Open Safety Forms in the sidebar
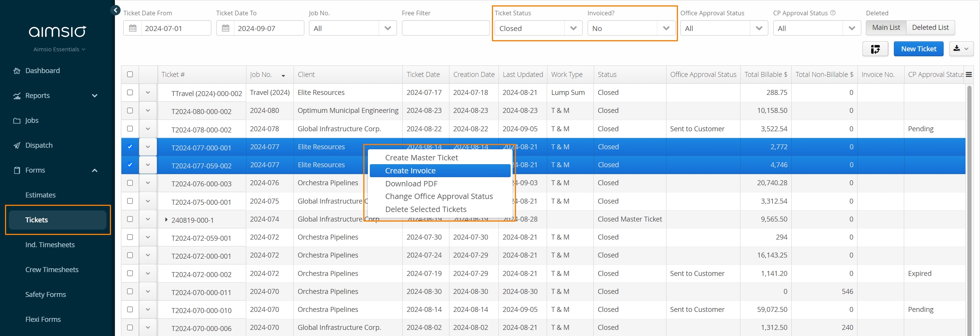980x336 pixels. (x=46, y=295)
